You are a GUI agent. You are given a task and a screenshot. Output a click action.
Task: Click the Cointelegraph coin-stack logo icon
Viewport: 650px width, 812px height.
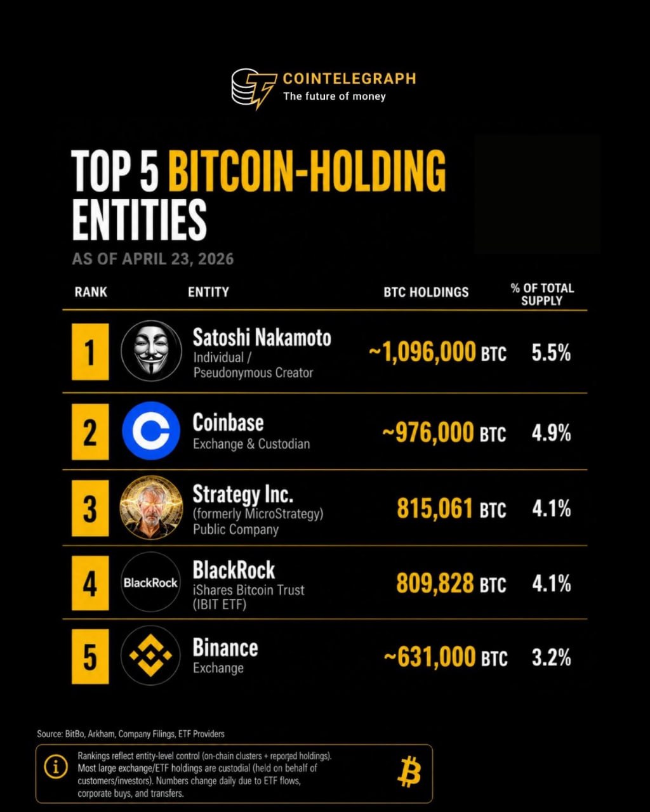tap(253, 88)
